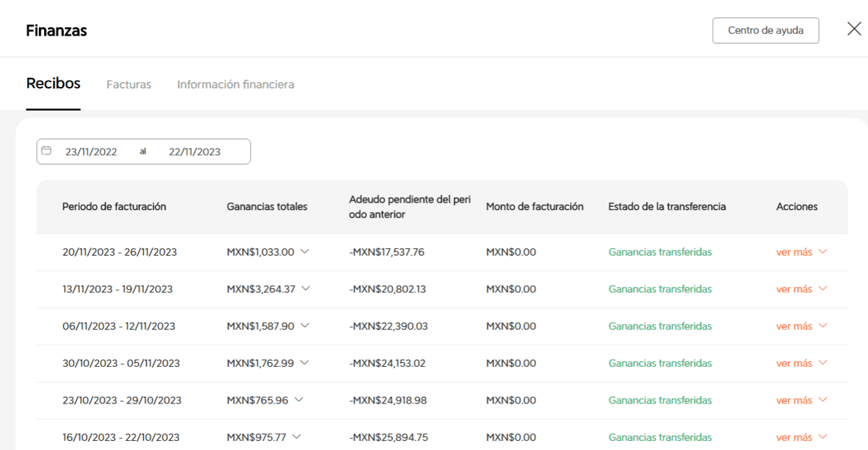
Task: Close the Finanzas panel with X
Action: point(854,29)
